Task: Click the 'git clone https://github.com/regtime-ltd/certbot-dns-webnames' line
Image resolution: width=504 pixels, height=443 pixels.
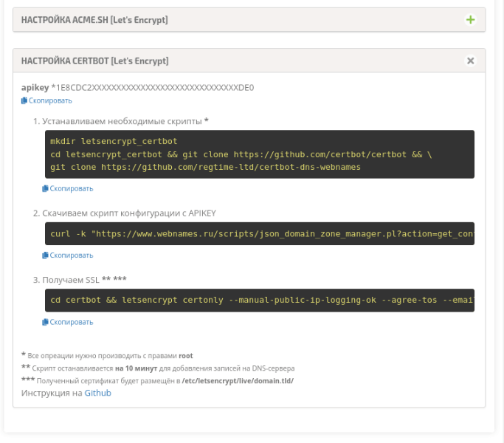Action: tap(205, 168)
